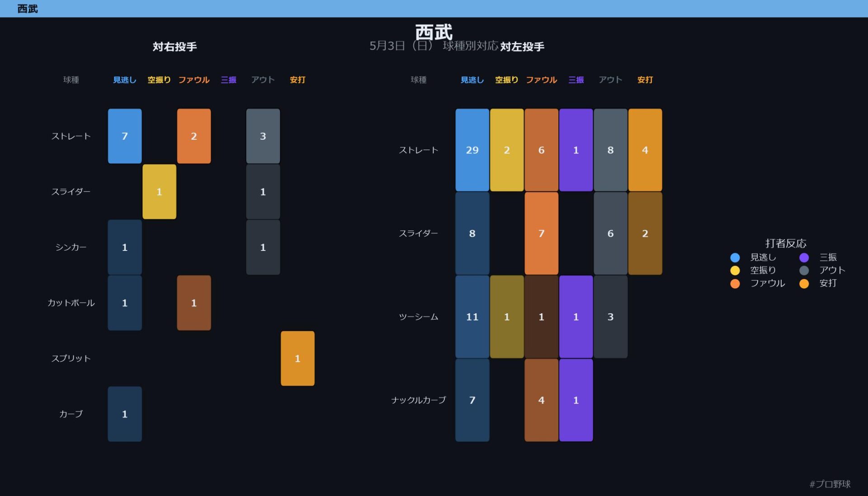Screen dimensions: 868x496
Task: Click アウト column header in 対左投手 table
Action: (x=611, y=80)
